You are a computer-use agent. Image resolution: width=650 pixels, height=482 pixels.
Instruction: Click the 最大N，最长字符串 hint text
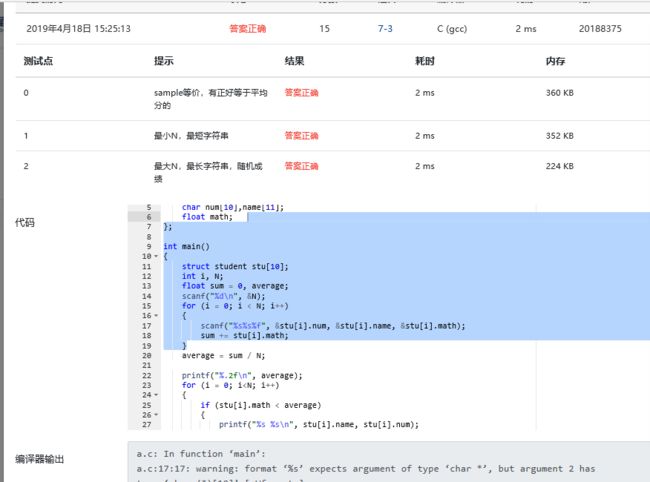coord(208,172)
